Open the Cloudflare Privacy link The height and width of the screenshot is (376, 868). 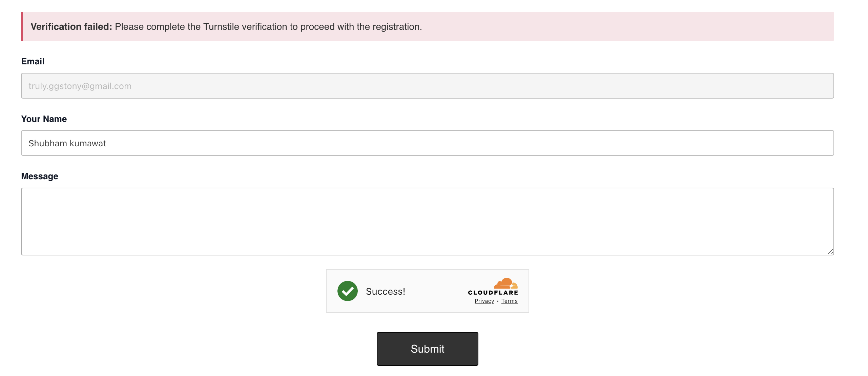coord(484,301)
